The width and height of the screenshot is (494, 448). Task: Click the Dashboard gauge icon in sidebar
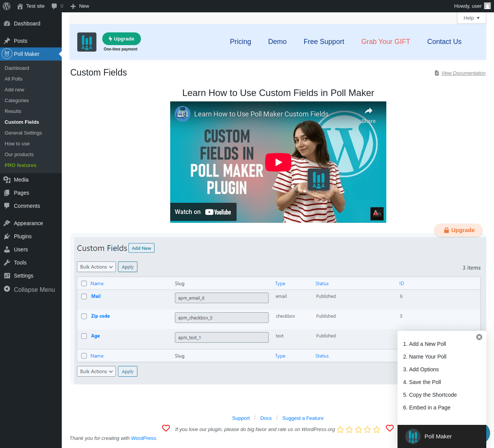pyautogui.click(x=7, y=24)
